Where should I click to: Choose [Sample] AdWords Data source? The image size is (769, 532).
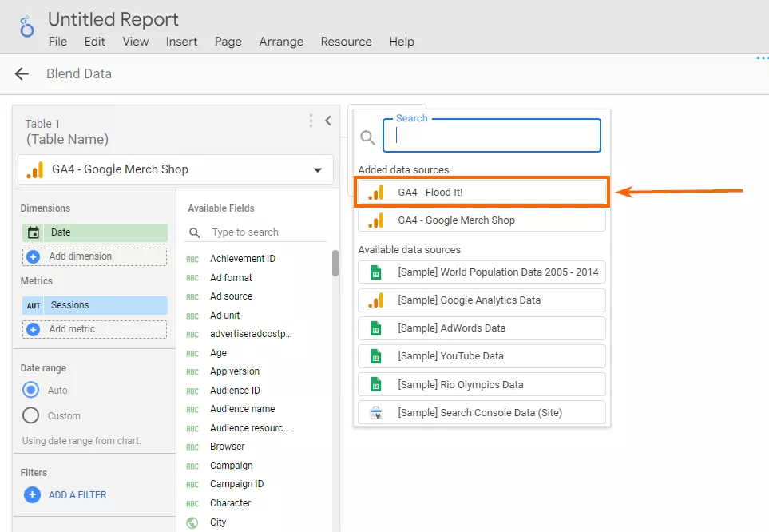(482, 328)
